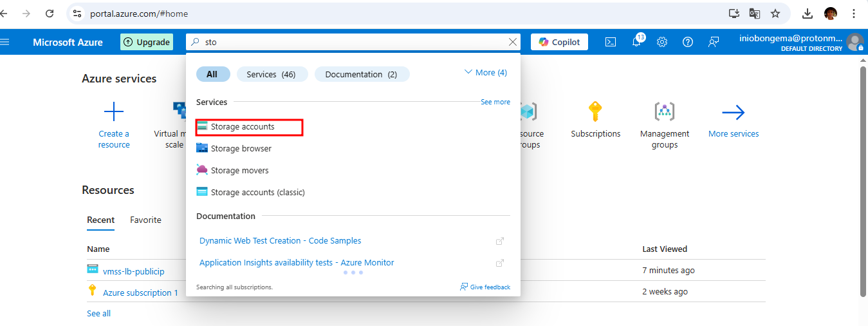Switch to the Recent resources tab
Viewport: 868px width, 326px height.
(x=101, y=220)
